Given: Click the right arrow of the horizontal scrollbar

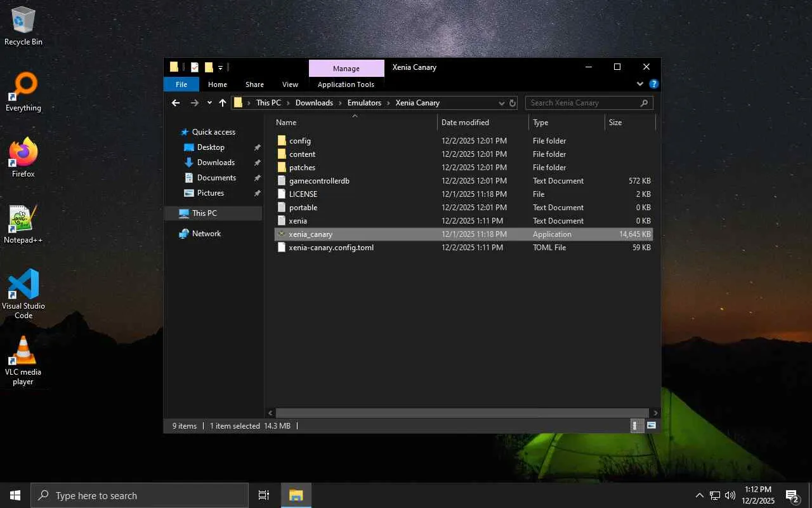Looking at the screenshot, I should [x=656, y=413].
